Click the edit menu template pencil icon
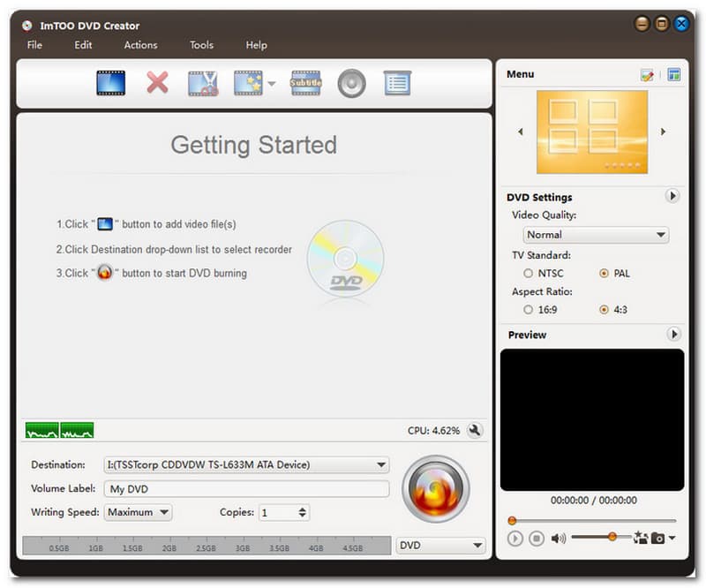 tap(647, 75)
